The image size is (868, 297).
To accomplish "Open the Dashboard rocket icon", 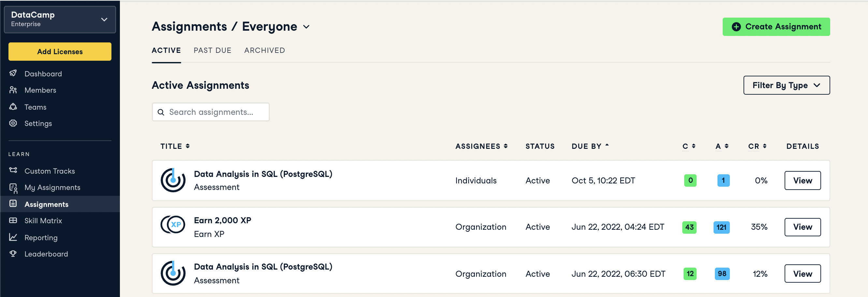I will tap(13, 73).
